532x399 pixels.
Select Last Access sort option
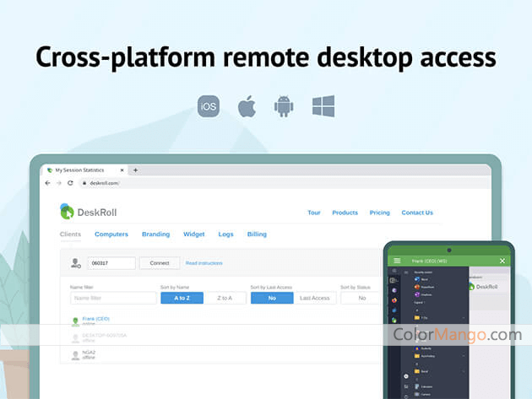click(x=315, y=298)
